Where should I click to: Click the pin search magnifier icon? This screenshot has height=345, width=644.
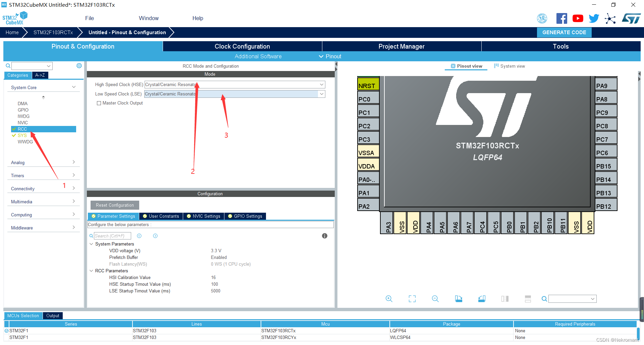[x=544, y=299]
